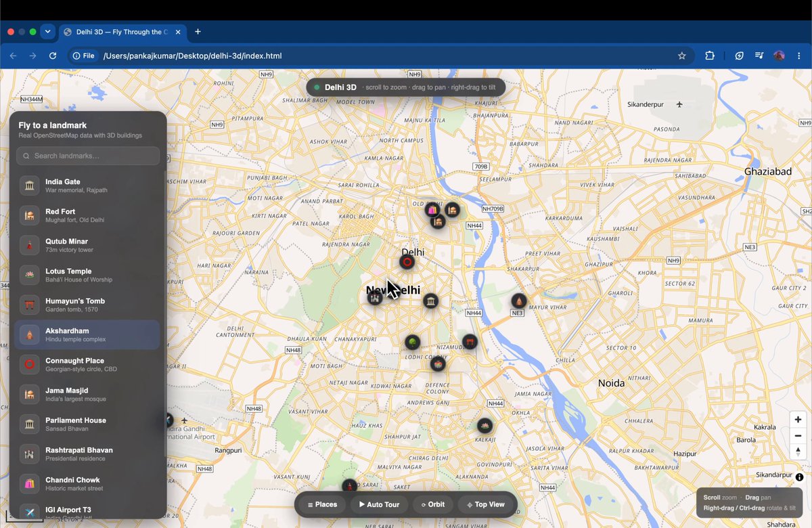Click the Chandni Chowk shopping bag map marker
The image size is (812, 528).
[432, 210]
